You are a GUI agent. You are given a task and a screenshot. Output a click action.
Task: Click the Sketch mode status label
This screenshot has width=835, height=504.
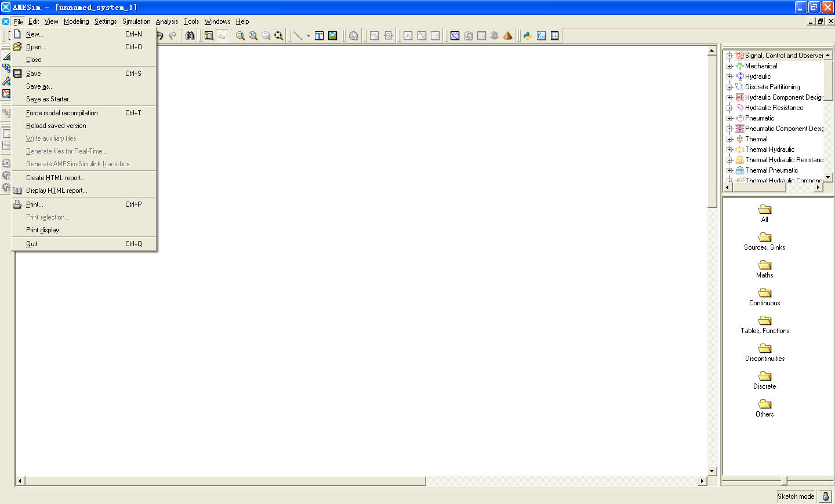click(x=796, y=496)
